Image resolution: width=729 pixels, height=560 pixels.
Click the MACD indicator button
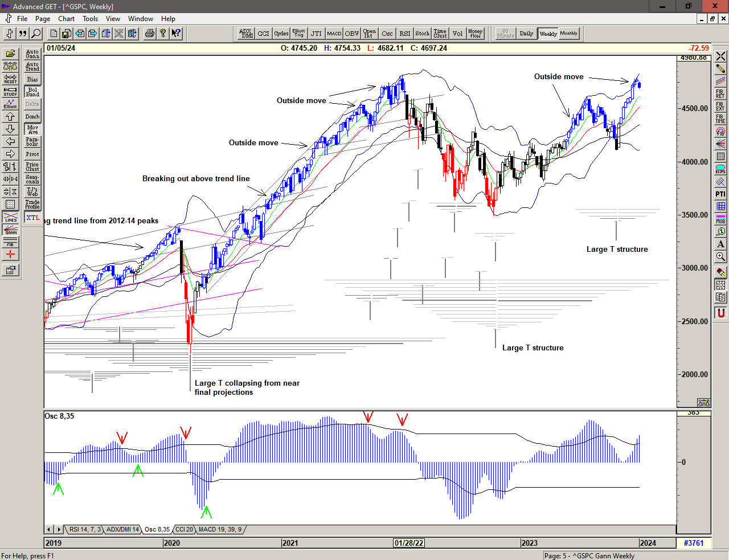point(334,34)
